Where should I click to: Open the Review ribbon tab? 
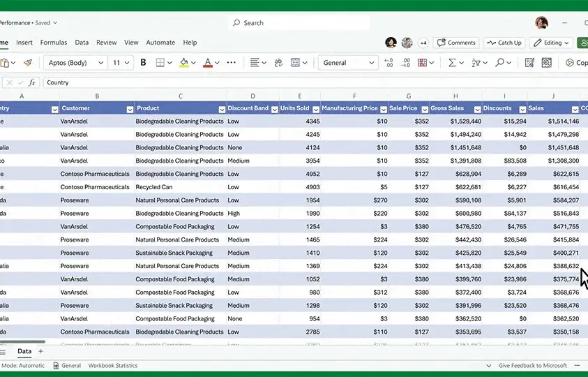coord(107,43)
